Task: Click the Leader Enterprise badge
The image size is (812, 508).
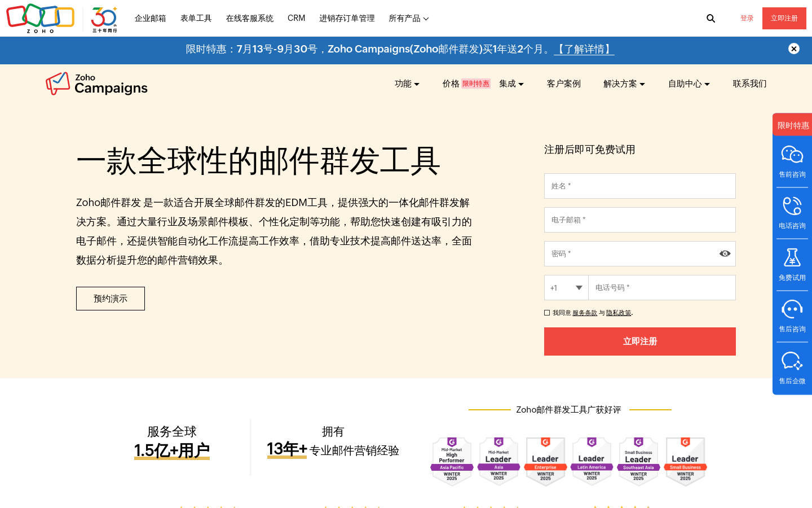Action: pyautogui.click(x=545, y=461)
